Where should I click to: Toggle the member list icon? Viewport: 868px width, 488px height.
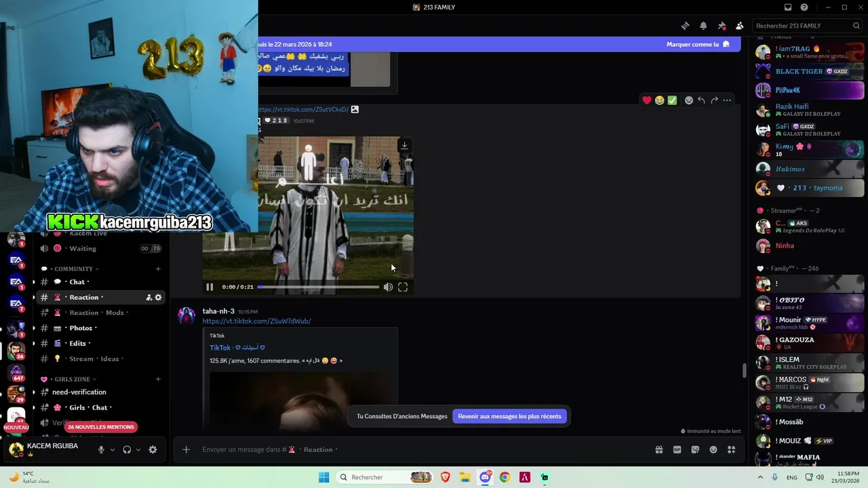click(739, 26)
